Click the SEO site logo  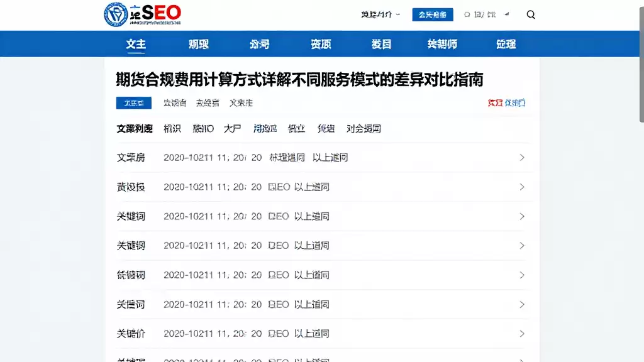(143, 14)
